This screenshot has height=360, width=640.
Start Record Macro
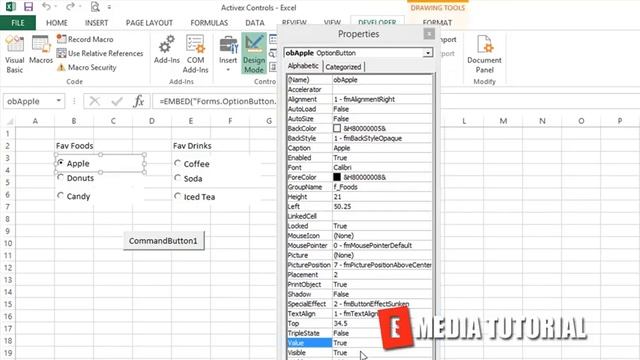point(85,39)
